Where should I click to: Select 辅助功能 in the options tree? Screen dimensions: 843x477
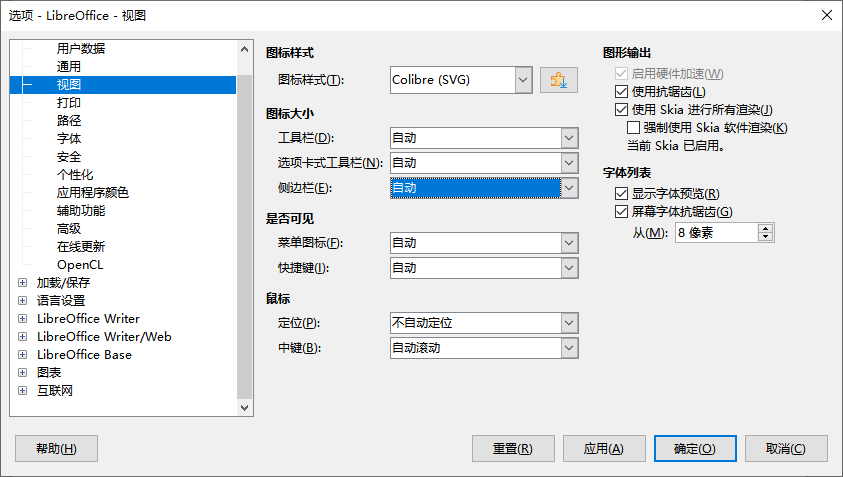[81, 211]
